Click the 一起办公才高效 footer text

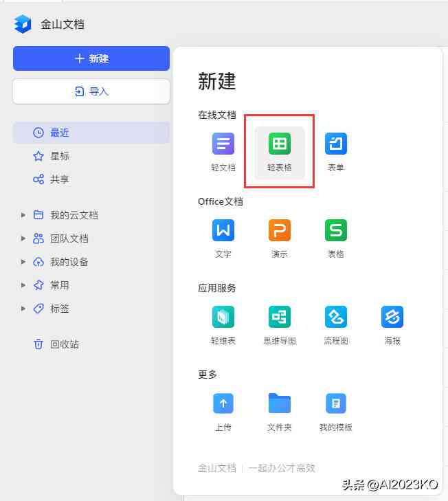coord(282,468)
